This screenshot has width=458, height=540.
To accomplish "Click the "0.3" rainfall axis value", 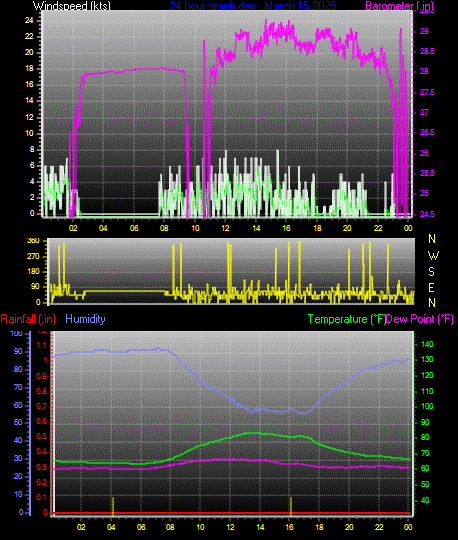I will click(x=42, y=467).
